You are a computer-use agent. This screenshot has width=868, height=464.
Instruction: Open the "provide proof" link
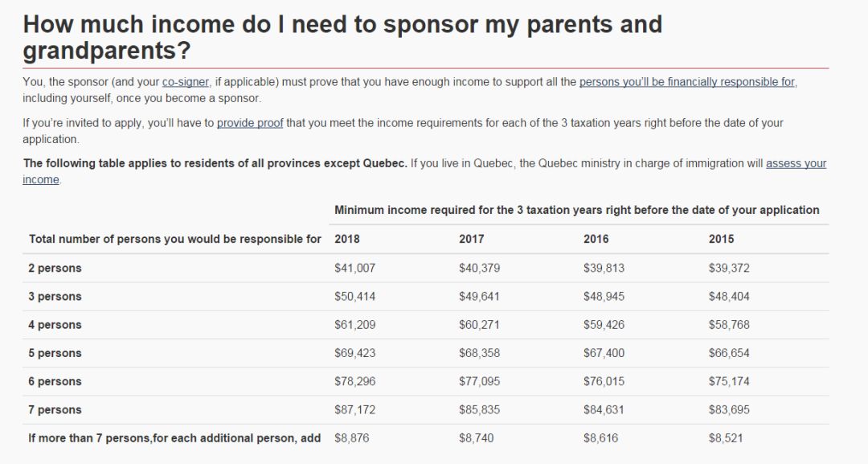pos(250,123)
